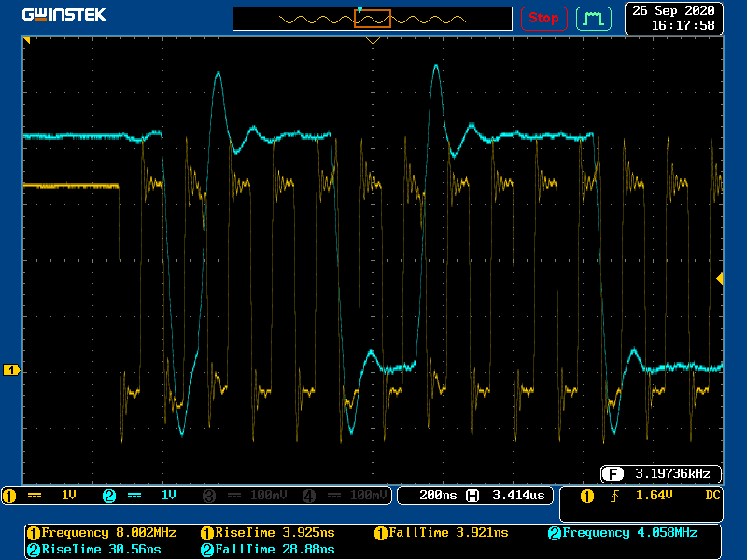The width and height of the screenshot is (747, 560).
Task: Open the DC trigger coupling setting
Action: click(x=712, y=496)
